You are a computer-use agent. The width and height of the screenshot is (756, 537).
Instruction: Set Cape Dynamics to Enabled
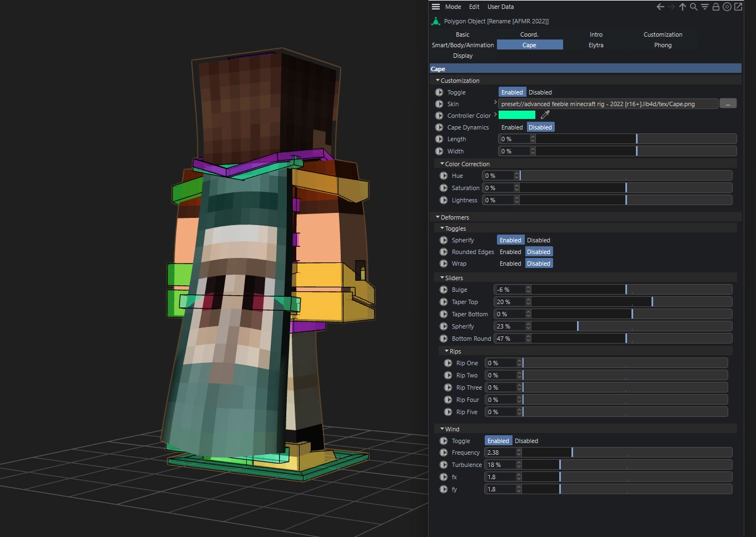click(512, 127)
